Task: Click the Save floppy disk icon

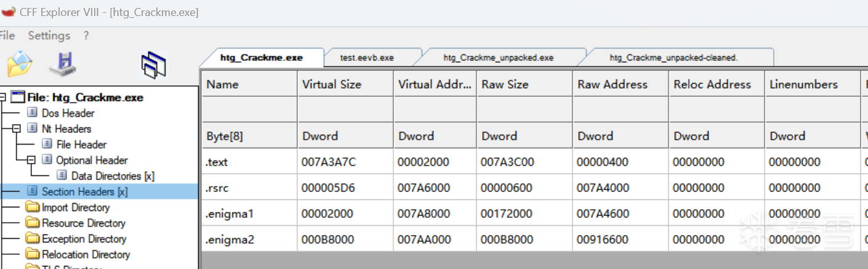Action: [63, 63]
